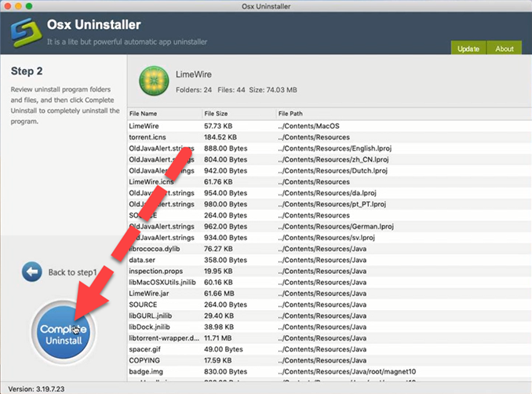Click the Osx Uninstaller logo icon
532x394 pixels.
[26, 32]
